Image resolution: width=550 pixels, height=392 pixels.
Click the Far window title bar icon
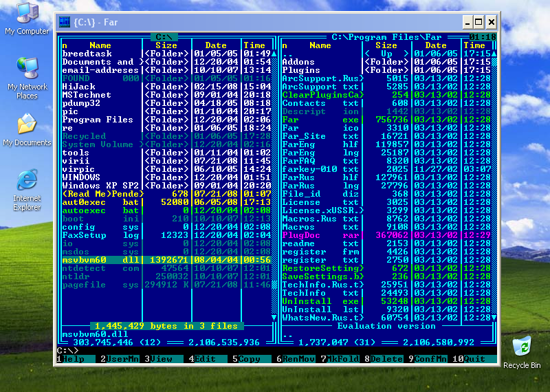click(65, 22)
